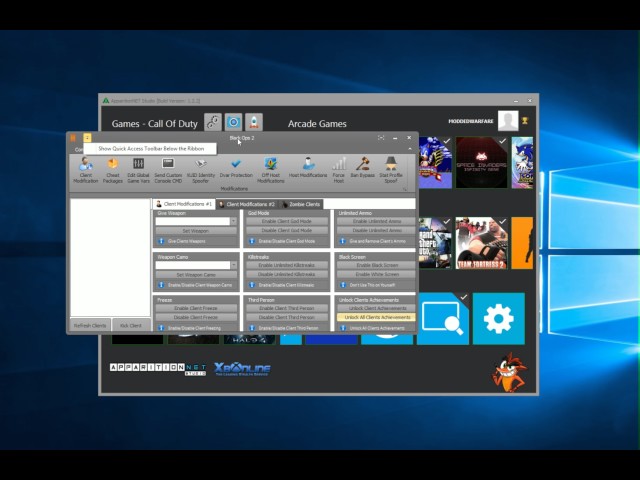640x480 pixels.
Task: Open the Space Invaders Infinity Gene tile
Action: 482,162
